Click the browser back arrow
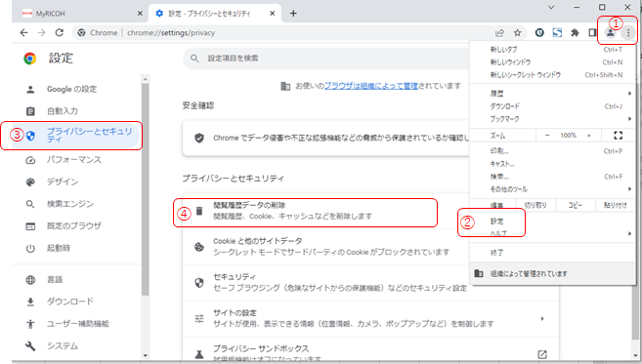 [23, 33]
